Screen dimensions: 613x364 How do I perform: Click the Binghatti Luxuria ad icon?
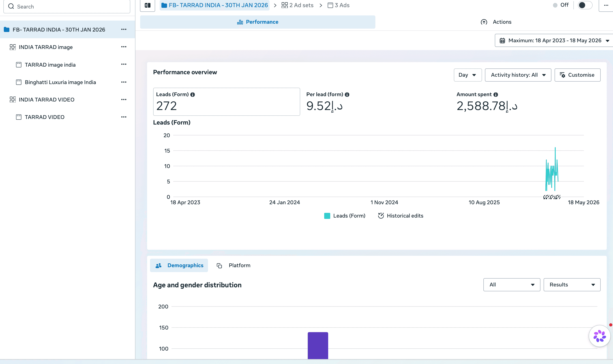(19, 82)
